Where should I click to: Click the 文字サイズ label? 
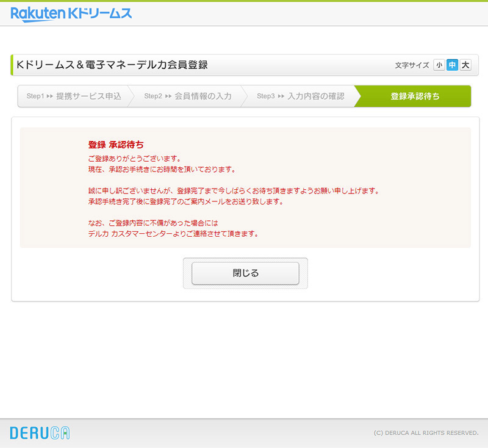click(x=412, y=65)
